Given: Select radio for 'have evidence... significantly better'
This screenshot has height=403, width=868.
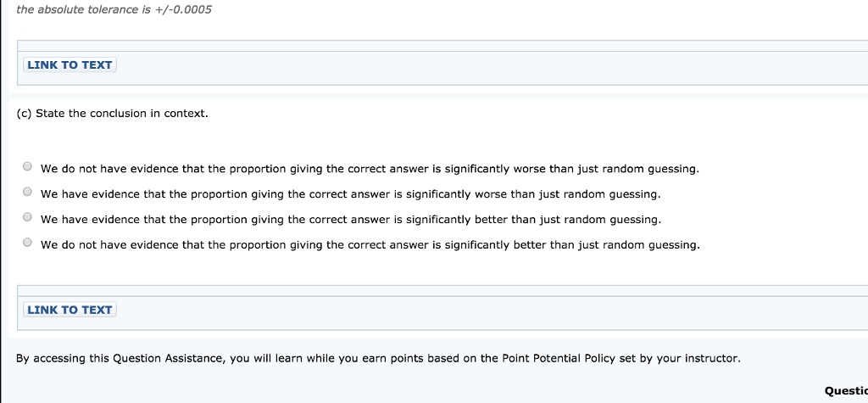Looking at the screenshot, I should click(x=27, y=216).
